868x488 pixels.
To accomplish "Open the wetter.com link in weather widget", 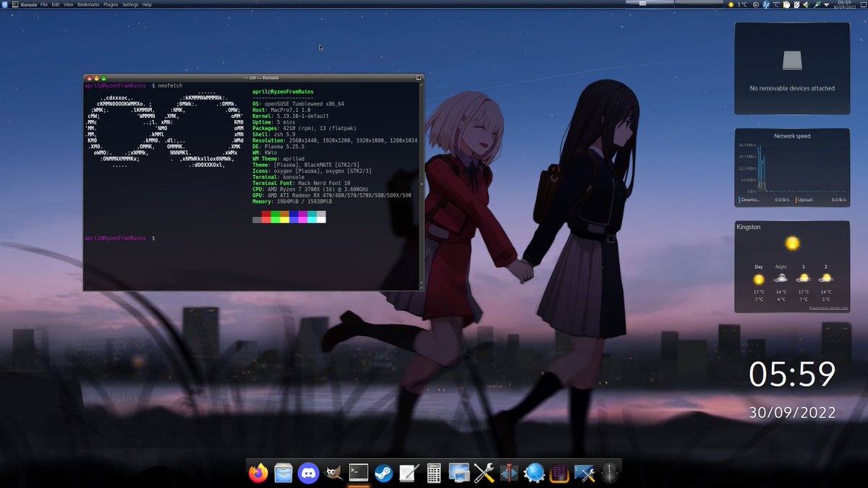I will tap(827, 307).
